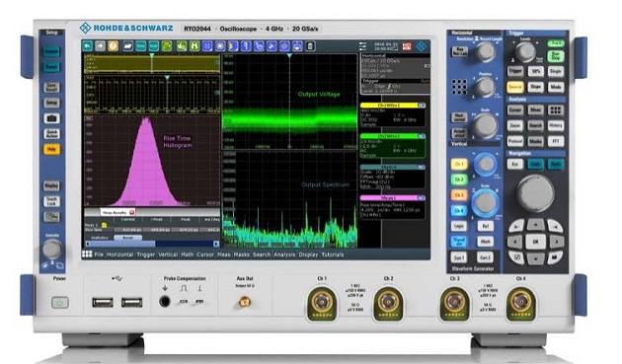Tap the trash delete icon in toolbar
The width and height of the screenshot is (622, 364).
click(310, 46)
